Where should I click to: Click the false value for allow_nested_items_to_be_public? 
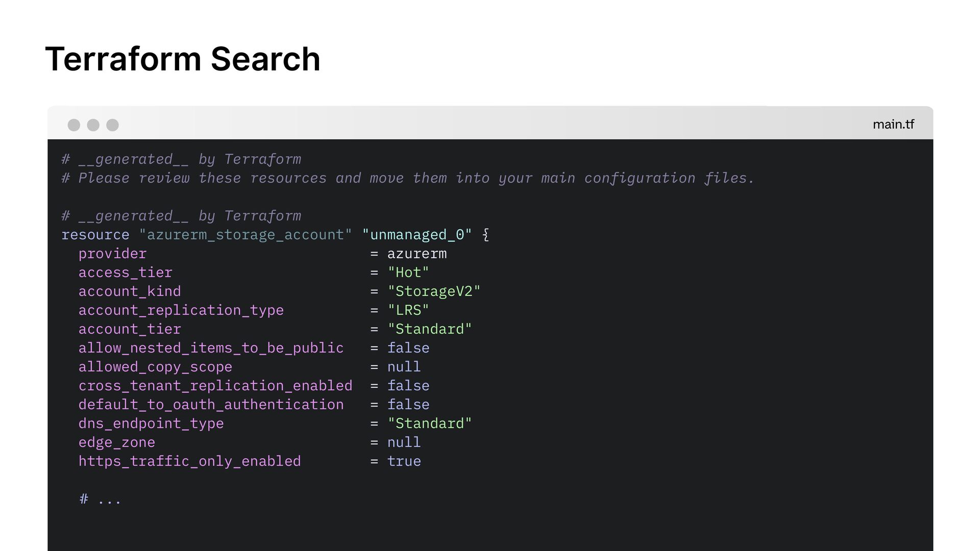coord(408,348)
